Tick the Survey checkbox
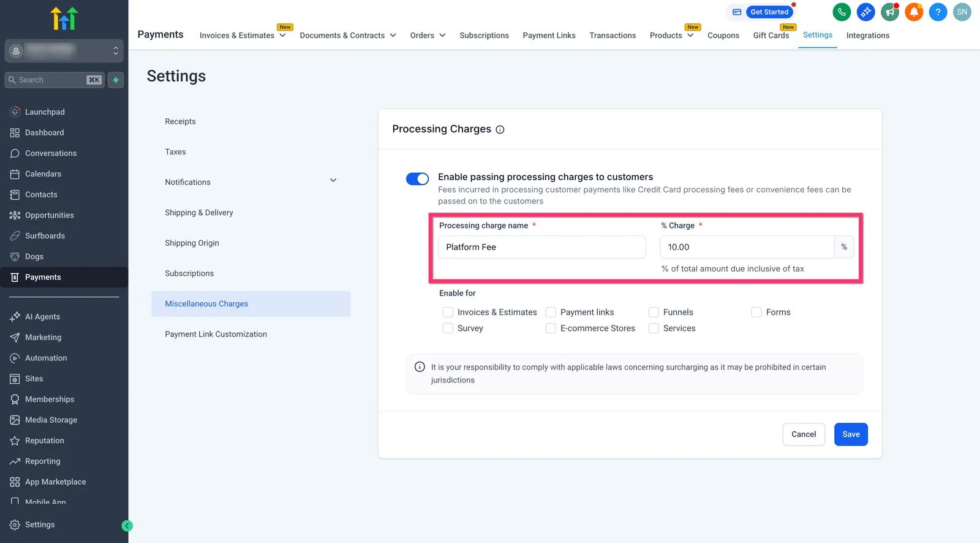This screenshot has width=980, height=543. [x=448, y=328]
